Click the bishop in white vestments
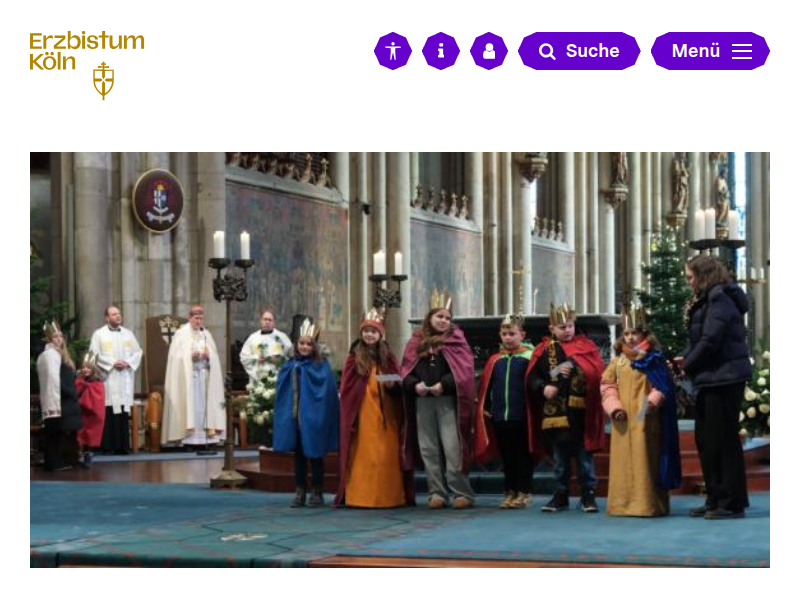 (193, 379)
